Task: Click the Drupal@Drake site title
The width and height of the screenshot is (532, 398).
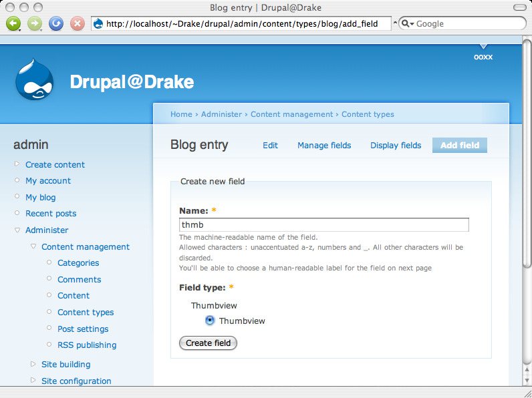Action: tap(132, 82)
